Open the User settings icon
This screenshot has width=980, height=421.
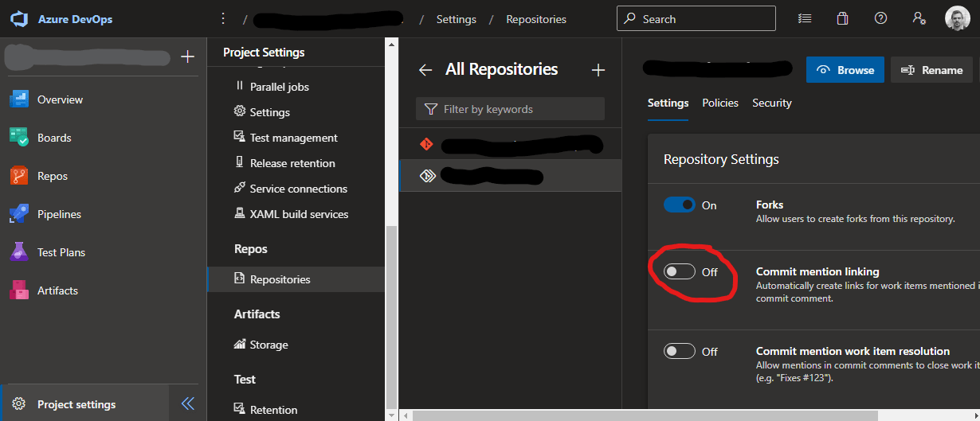919,18
